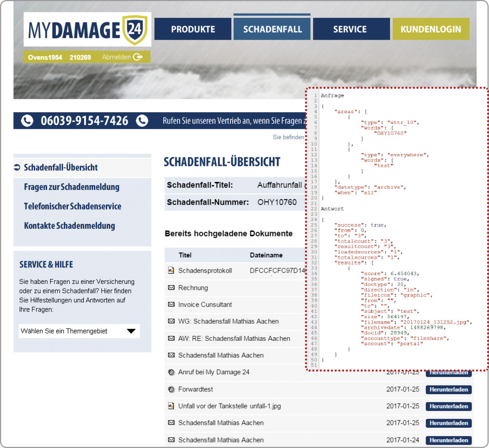
Task: Switch to the SCHADENFALL tab
Action: tap(272, 29)
